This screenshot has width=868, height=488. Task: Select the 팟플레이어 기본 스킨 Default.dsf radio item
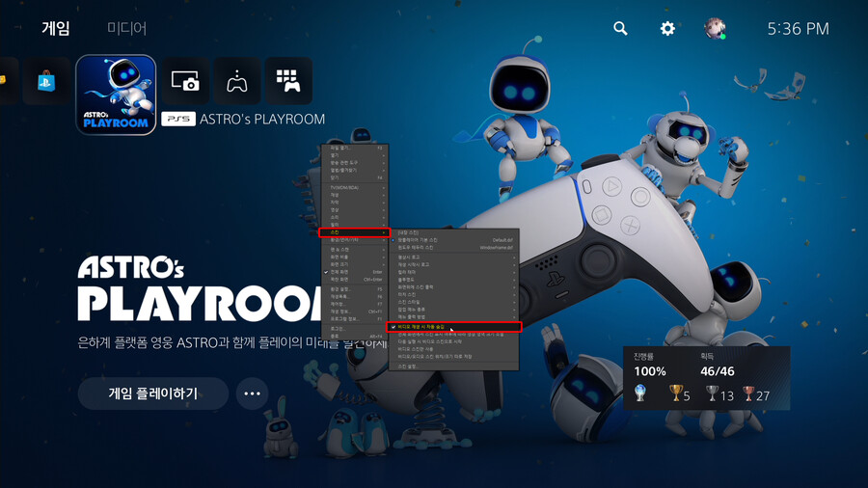(x=453, y=240)
